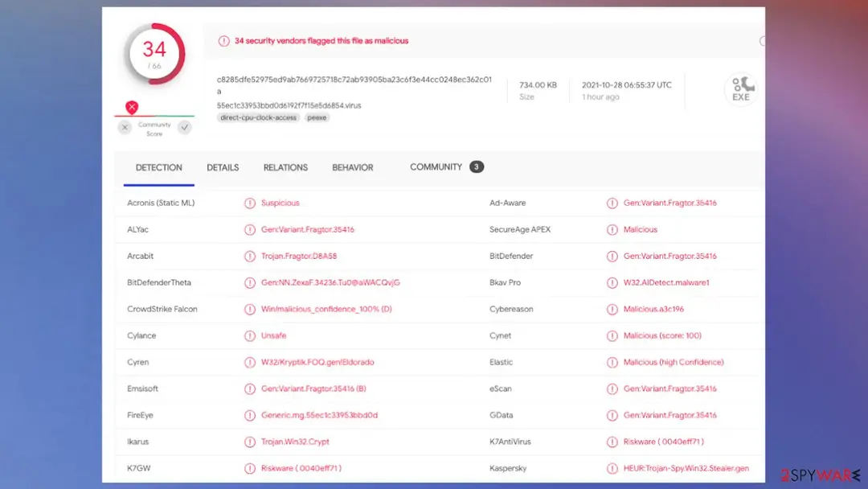Click warning icon in Cyren row
The height and width of the screenshot is (489, 868).
[x=250, y=363]
